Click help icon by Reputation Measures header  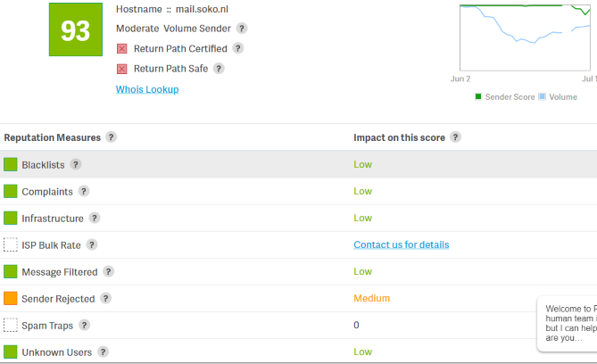tap(112, 137)
